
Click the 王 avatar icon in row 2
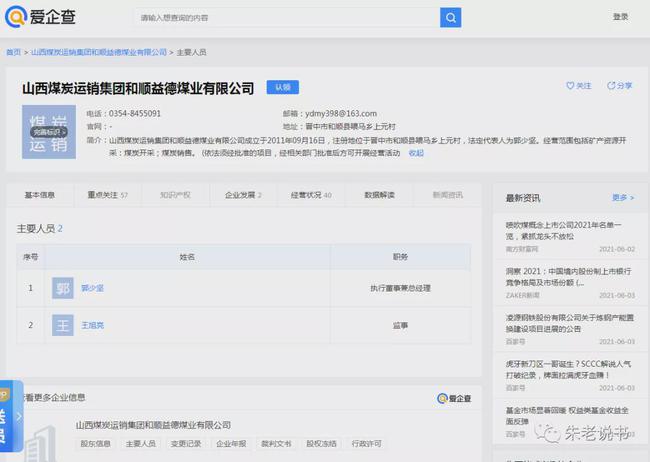pos(63,325)
